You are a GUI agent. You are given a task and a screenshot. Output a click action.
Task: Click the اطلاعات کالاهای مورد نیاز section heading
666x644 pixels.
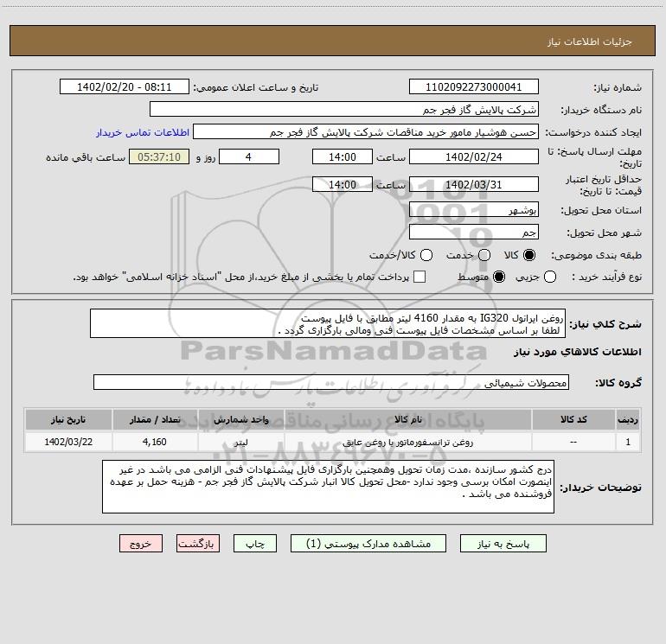[577, 352]
